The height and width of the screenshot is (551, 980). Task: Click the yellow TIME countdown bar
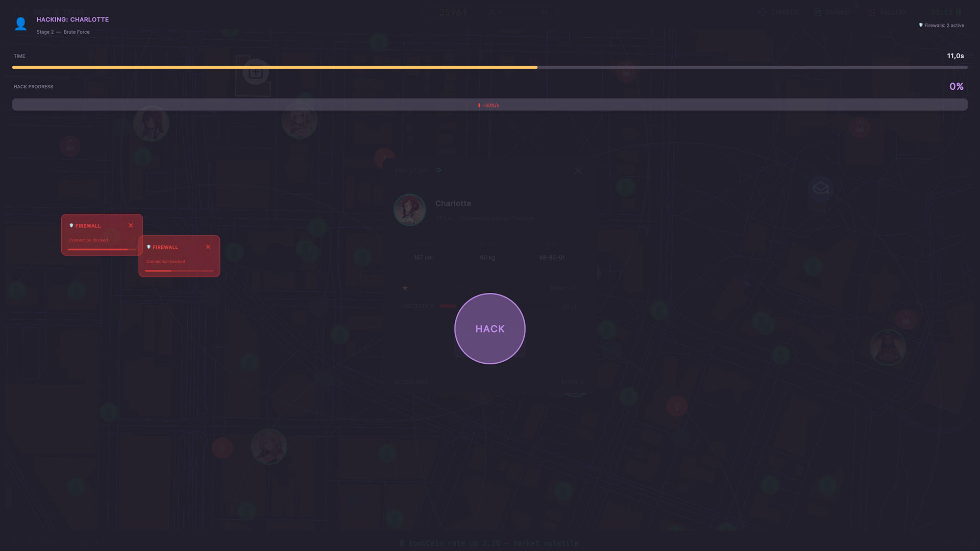(x=275, y=67)
